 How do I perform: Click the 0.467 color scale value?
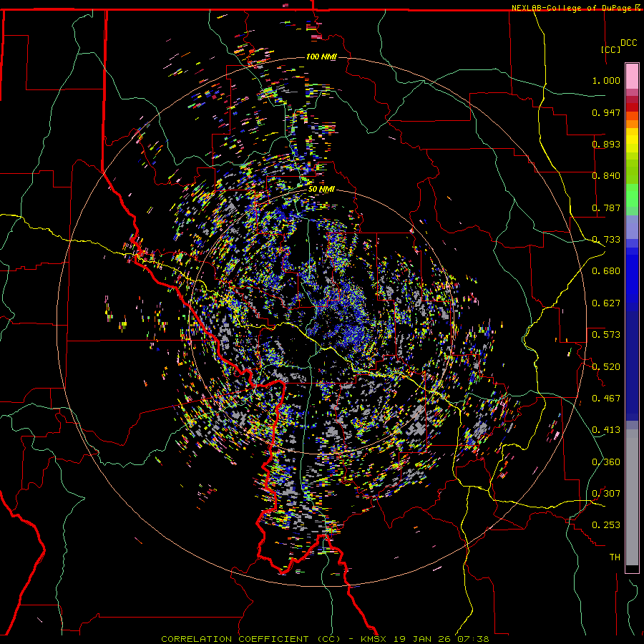click(x=606, y=399)
